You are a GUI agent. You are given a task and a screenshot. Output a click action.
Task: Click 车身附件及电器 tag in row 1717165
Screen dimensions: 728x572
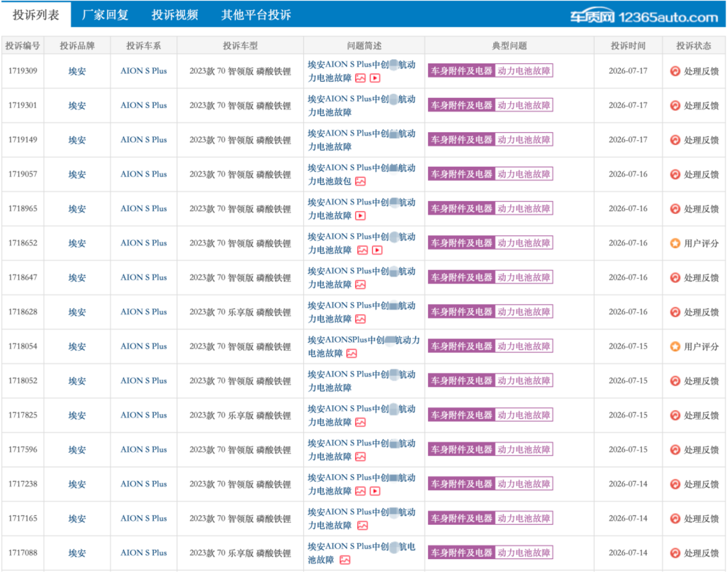point(461,518)
